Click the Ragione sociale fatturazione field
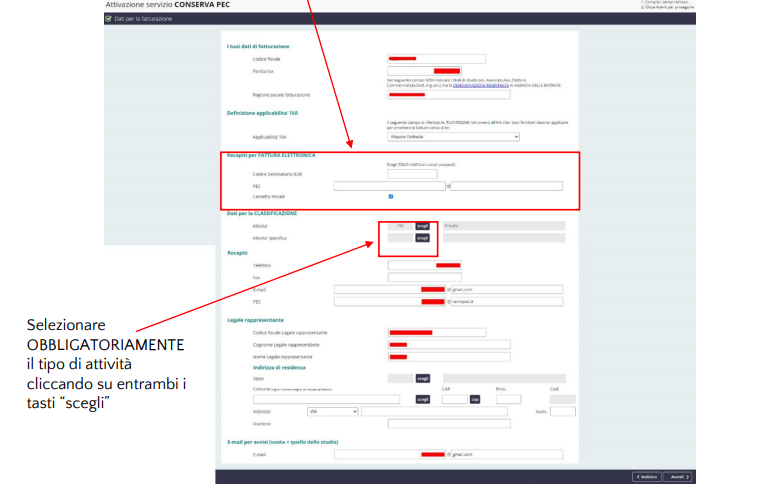772x488 pixels. coord(449,95)
